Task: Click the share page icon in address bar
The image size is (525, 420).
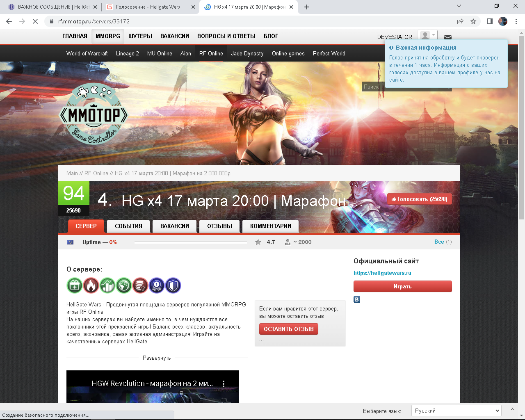Action: coord(460,21)
